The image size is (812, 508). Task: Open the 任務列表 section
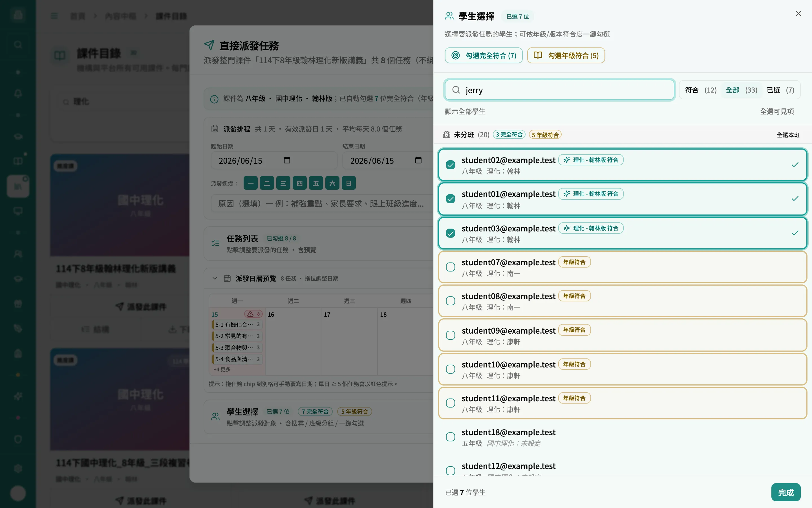point(318,244)
